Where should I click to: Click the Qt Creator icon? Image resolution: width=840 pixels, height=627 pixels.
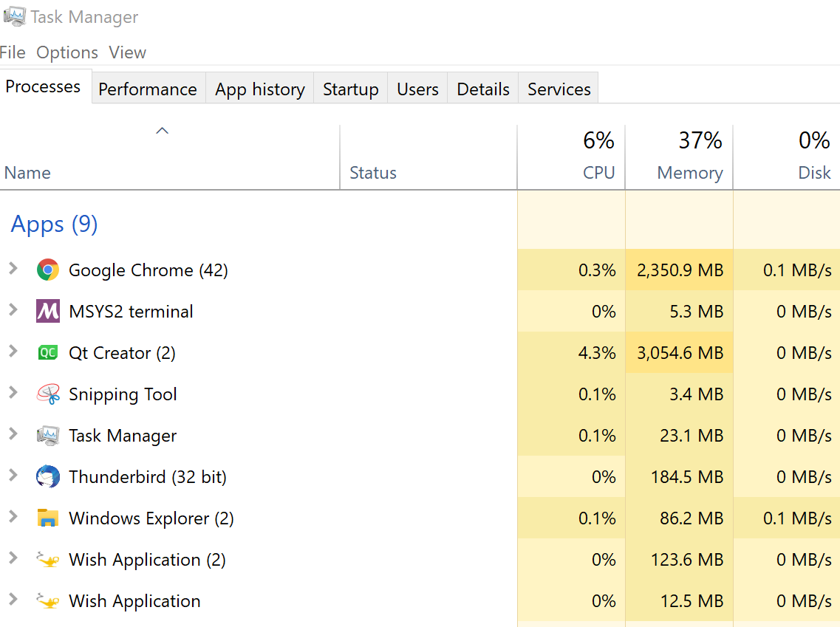tap(48, 352)
